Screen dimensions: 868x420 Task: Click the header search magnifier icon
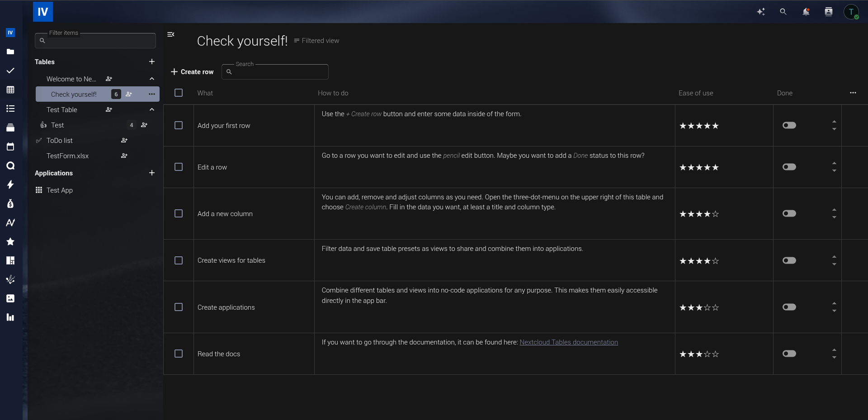click(783, 12)
